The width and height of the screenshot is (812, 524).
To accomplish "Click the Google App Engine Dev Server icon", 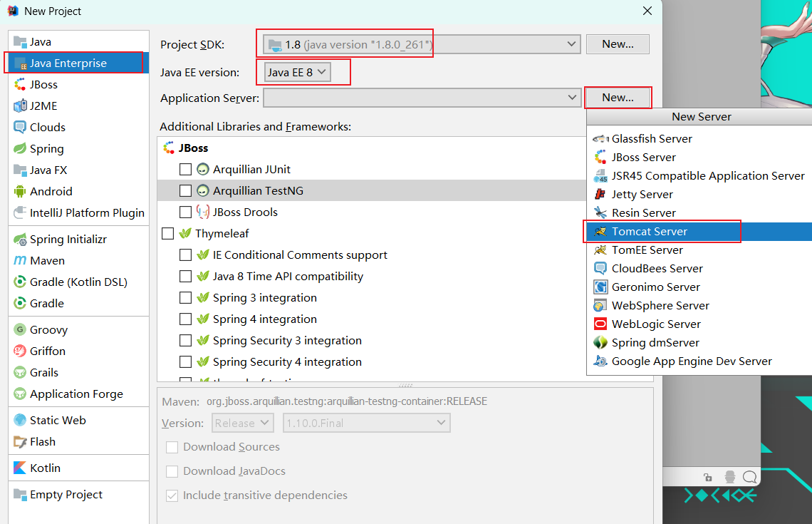I will click(600, 361).
